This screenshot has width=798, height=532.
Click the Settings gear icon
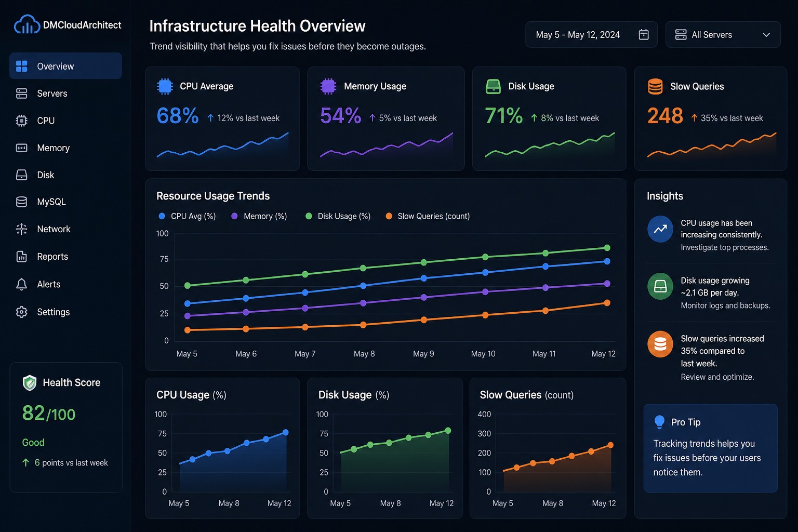(21, 312)
